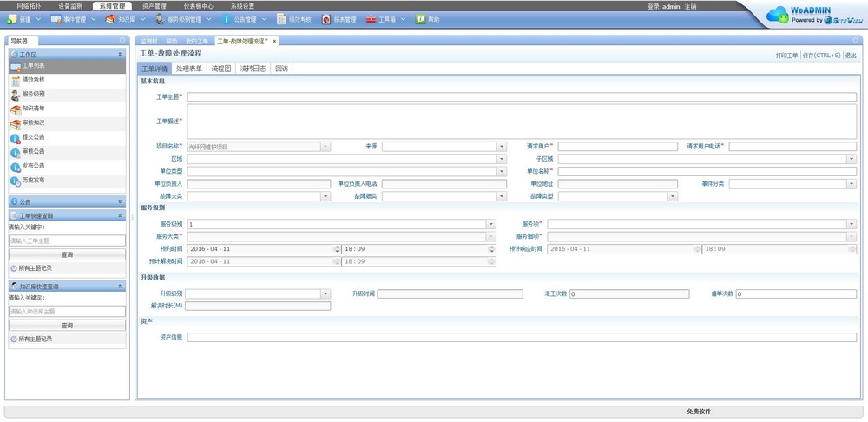Open 历史发布 in the sidebar list
The width and height of the screenshot is (868, 422).
coord(33,181)
